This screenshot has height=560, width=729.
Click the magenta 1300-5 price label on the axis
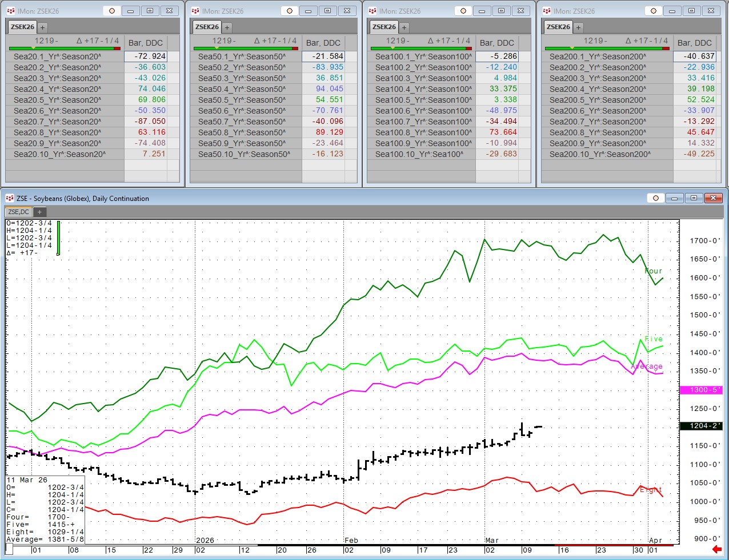[701, 390]
